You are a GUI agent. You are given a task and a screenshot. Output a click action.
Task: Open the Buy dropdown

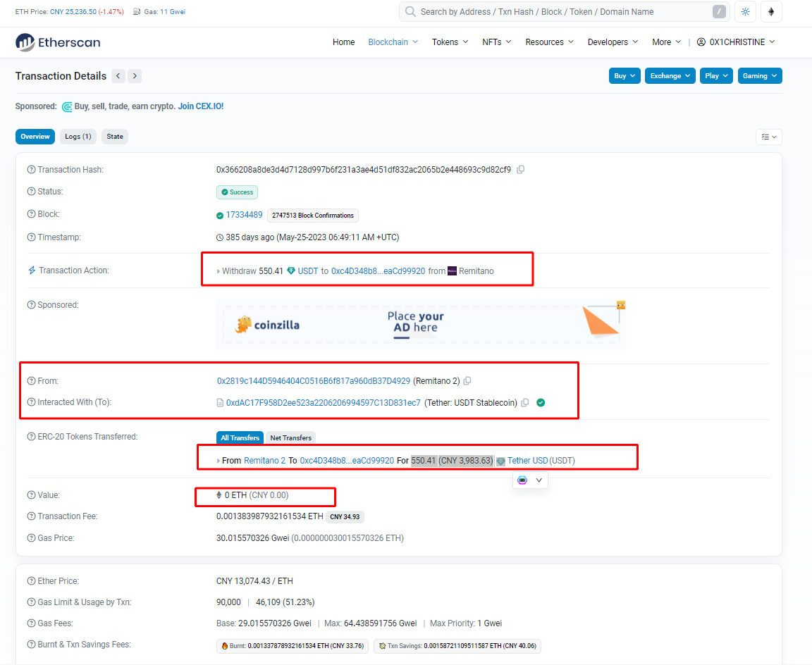tap(625, 76)
